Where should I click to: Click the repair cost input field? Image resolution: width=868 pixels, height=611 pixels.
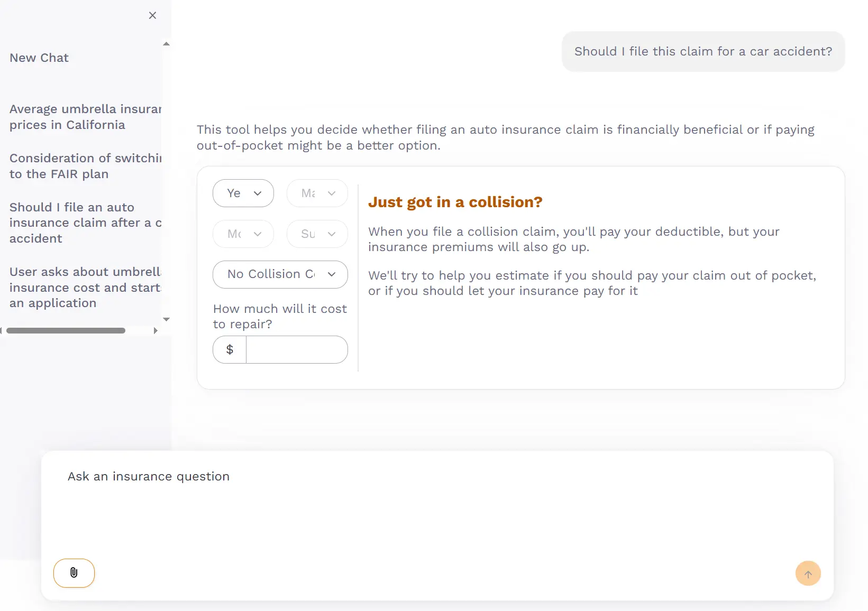297,349
